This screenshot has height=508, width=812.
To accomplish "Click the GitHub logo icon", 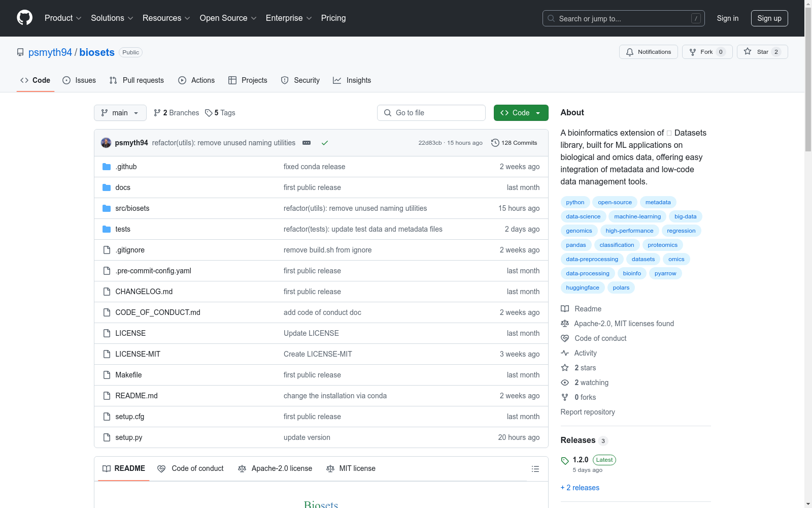I will pyautogui.click(x=24, y=18).
